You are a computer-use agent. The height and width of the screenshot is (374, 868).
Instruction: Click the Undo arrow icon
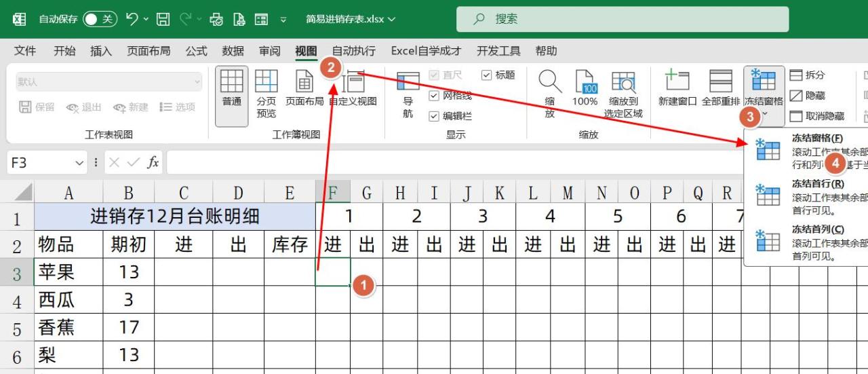pos(132,19)
